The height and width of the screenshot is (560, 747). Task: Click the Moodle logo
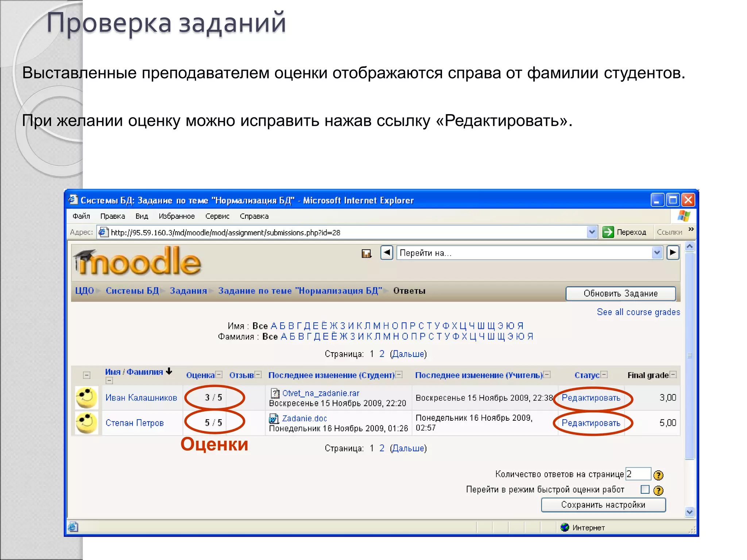tap(137, 261)
